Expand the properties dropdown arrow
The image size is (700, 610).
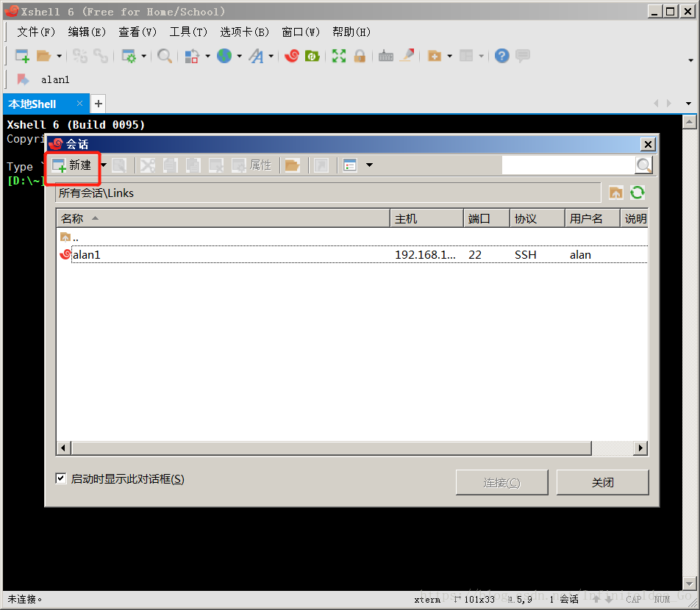click(x=144, y=57)
